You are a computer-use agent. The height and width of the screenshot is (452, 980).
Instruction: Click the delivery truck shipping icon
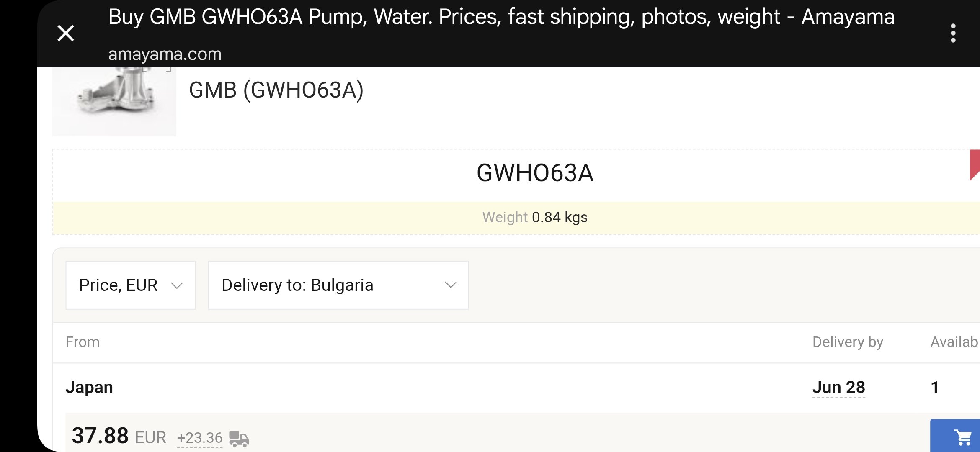(x=239, y=439)
